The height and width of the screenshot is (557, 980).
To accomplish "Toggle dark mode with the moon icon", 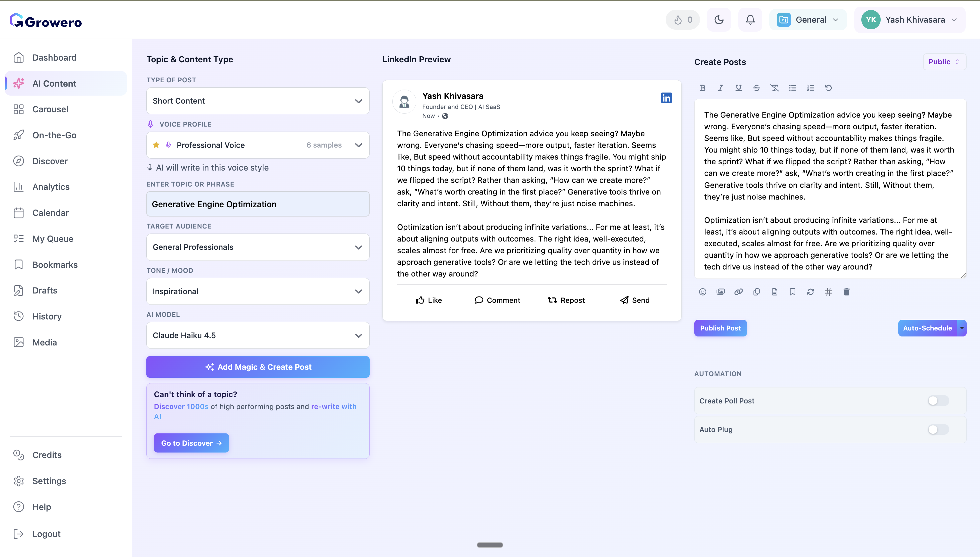I will coord(719,20).
